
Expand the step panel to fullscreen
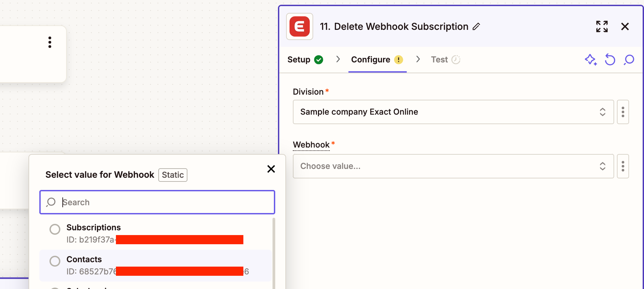click(x=602, y=26)
